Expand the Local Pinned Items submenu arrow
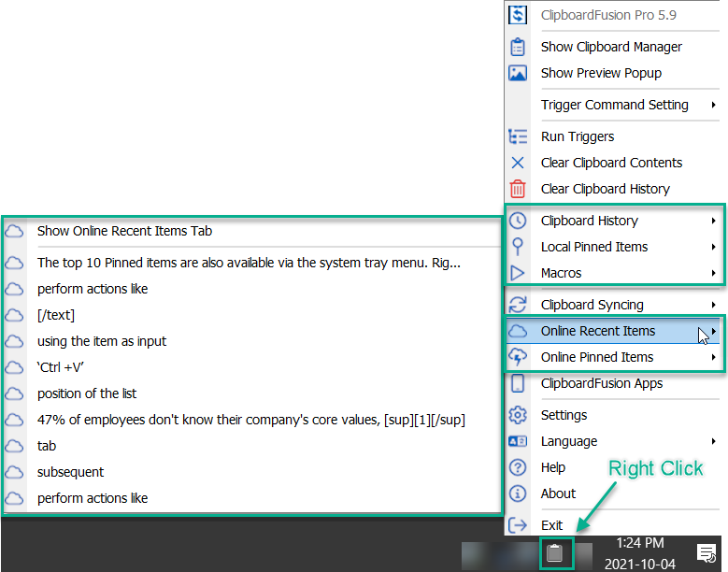728x572 pixels. pyautogui.click(x=714, y=247)
